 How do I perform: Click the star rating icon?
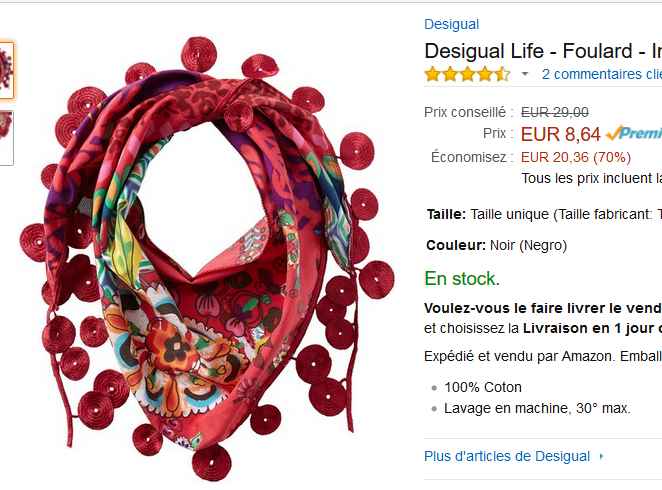coord(467,74)
